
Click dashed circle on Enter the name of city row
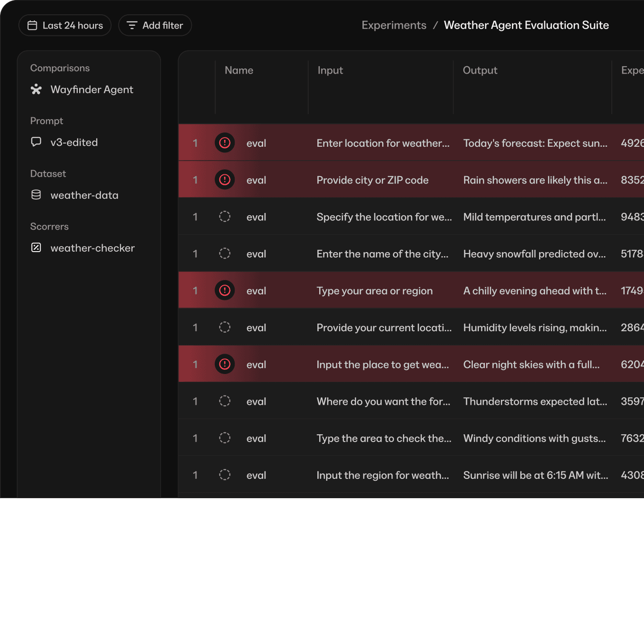(x=225, y=253)
